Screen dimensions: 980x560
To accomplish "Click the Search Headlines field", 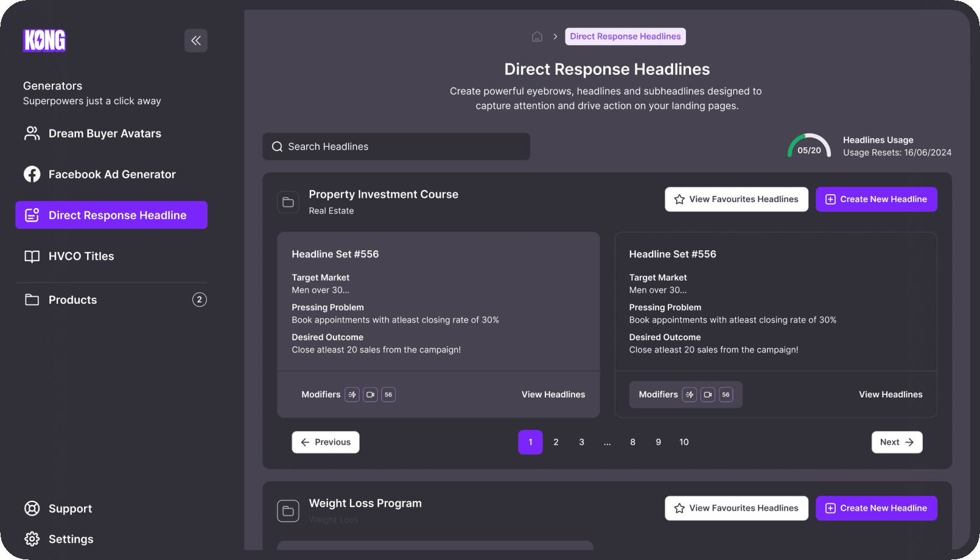I will [396, 147].
